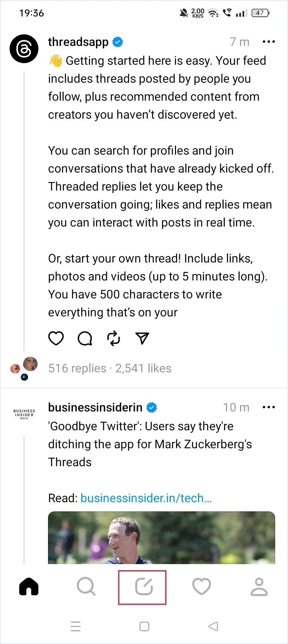Open the businessinsider.in/tech link
Screen dimensions: 288x644
click(x=146, y=498)
